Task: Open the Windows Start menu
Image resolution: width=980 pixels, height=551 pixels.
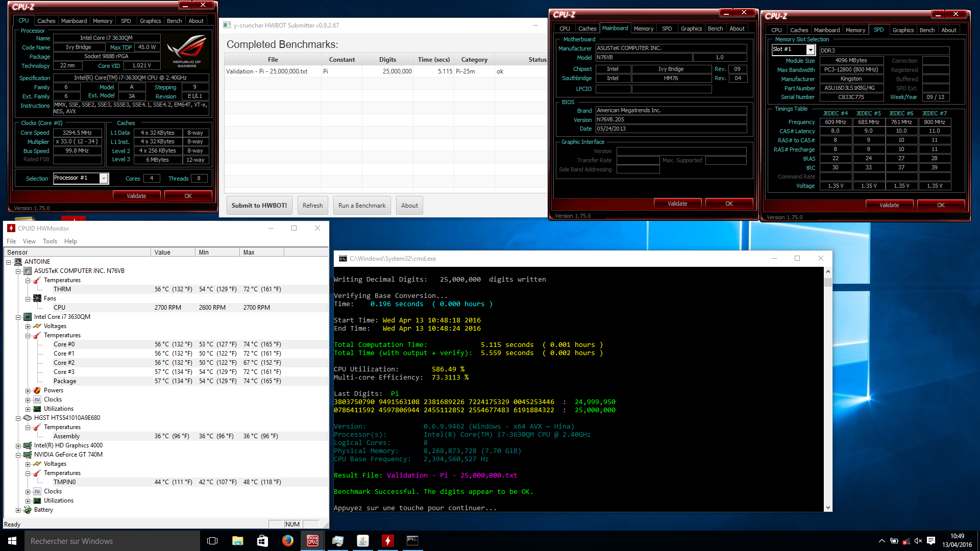Action: (12, 541)
